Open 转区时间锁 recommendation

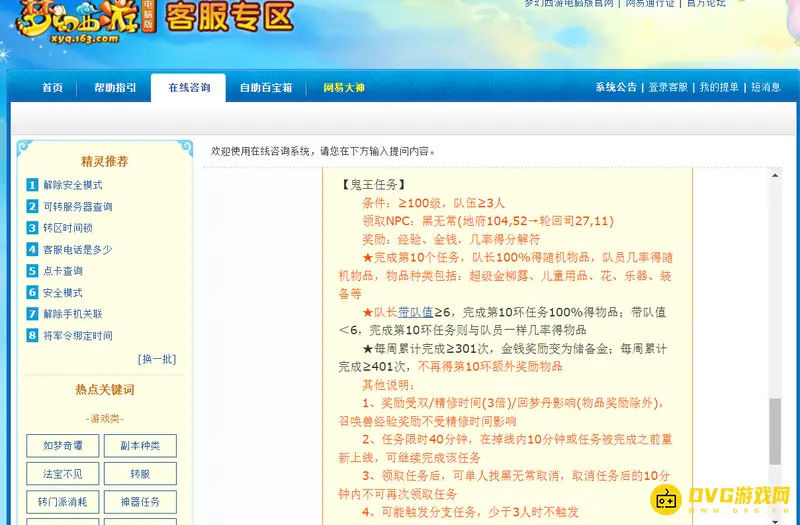coord(68,228)
